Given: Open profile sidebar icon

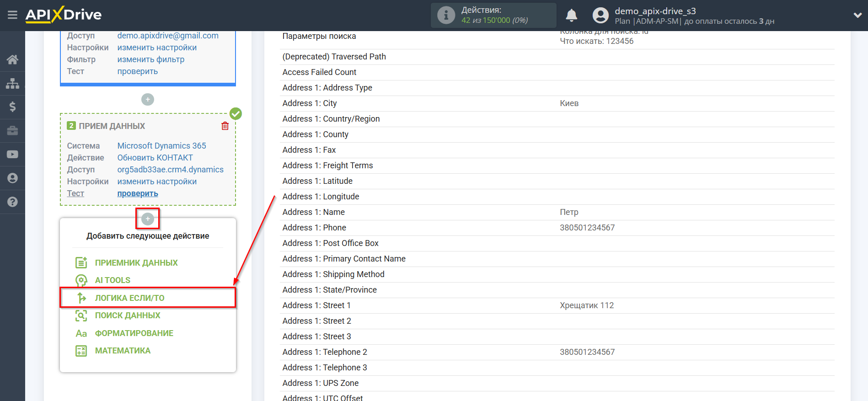Looking at the screenshot, I should point(12,178).
